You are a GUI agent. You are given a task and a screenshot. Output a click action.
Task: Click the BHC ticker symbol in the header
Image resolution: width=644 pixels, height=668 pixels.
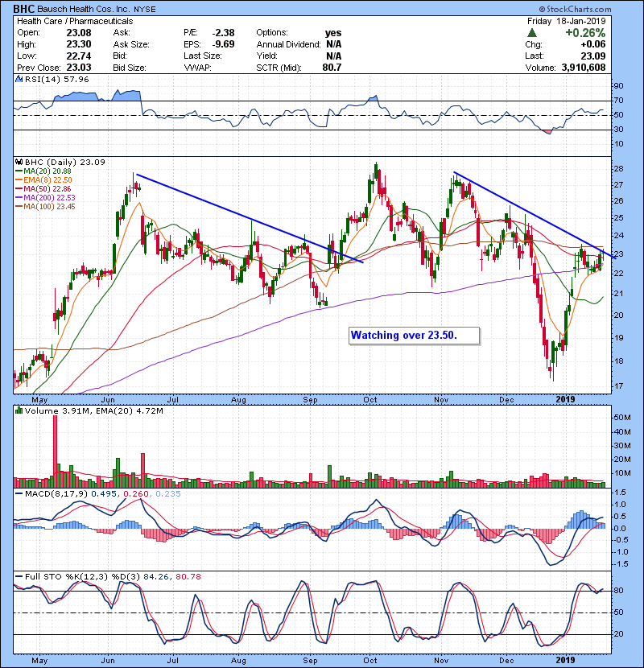tap(24, 9)
